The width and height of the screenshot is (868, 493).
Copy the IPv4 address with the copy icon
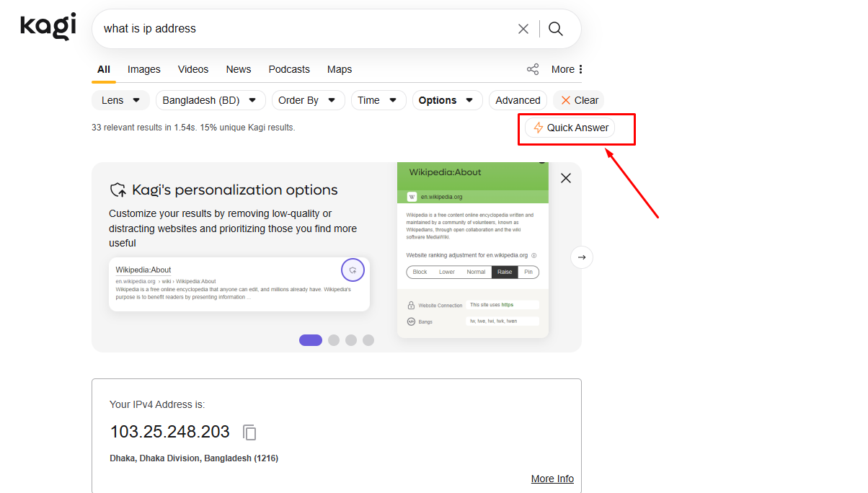(x=249, y=432)
